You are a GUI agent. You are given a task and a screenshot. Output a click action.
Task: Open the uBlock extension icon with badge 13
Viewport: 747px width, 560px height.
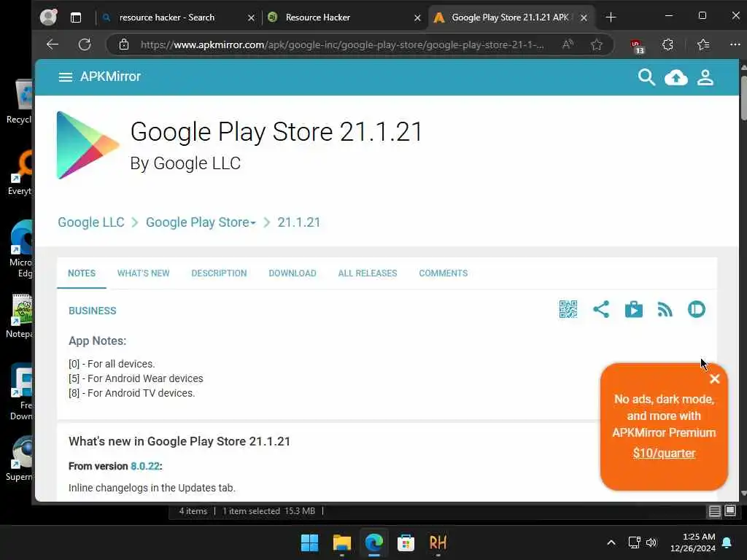coord(637,46)
